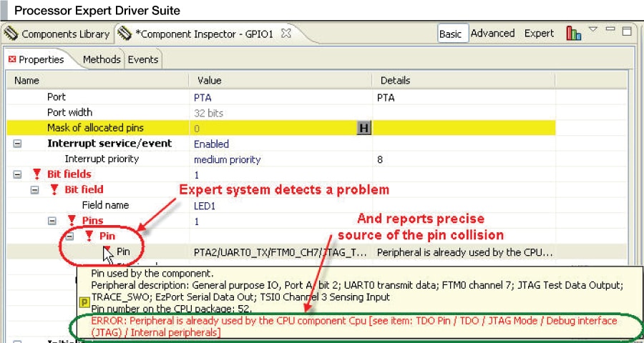Switch to Expert view mode
644x343 pixels.
[x=539, y=34]
